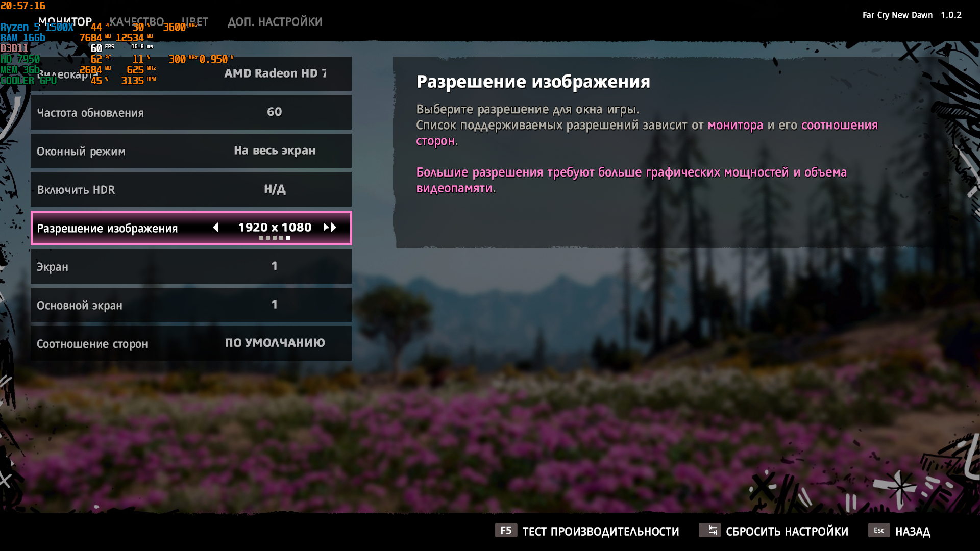The width and height of the screenshot is (980, 551).
Task: Click the reset settings key icon
Action: [x=709, y=531]
